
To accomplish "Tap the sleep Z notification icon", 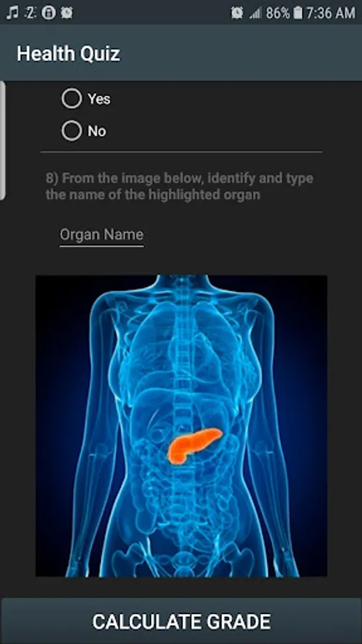I will tap(30, 13).
